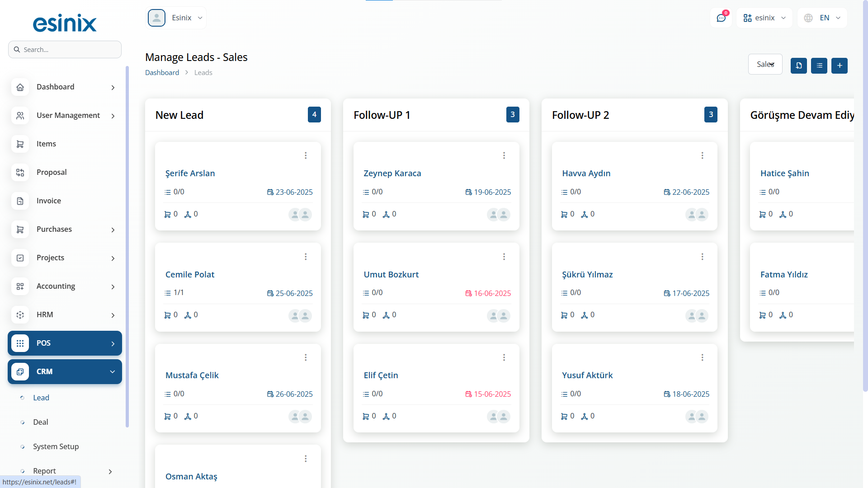The height and width of the screenshot is (488, 868).
Task: Open Fatma Yıldız lead
Action: point(784,274)
